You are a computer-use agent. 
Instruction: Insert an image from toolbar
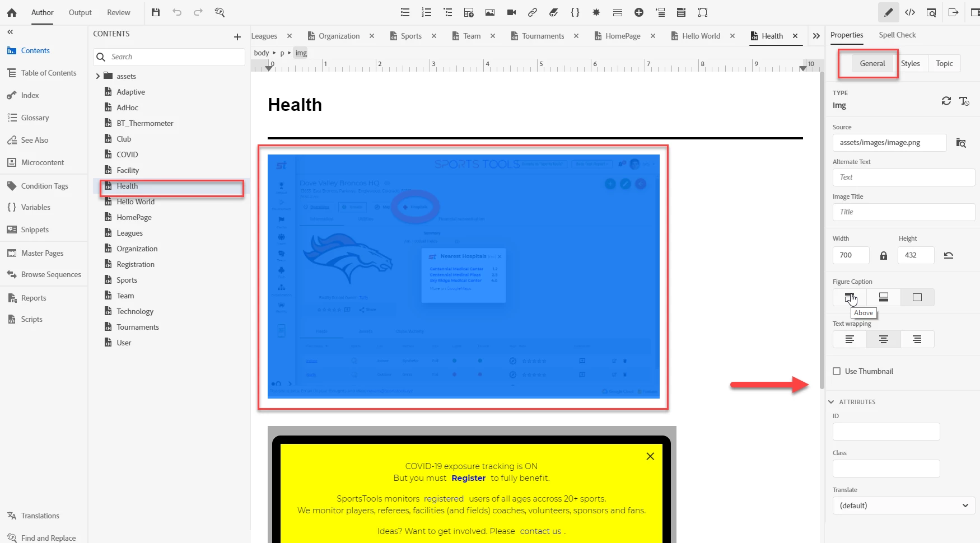coord(490,12)
